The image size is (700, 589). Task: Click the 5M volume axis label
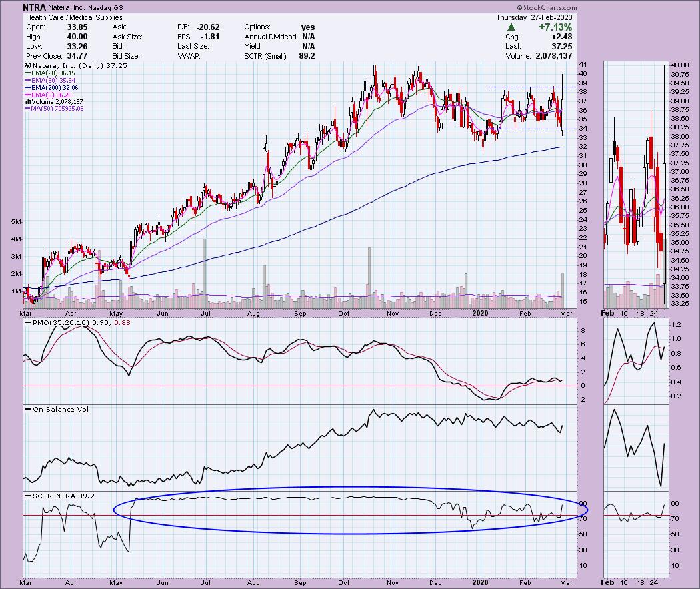click(x=16, y=222)
